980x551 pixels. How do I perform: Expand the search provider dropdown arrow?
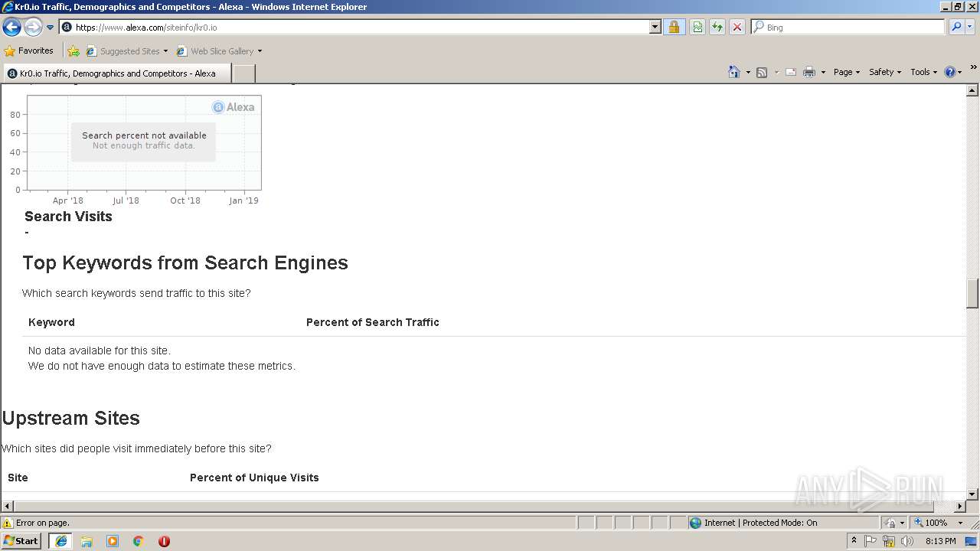970,28
